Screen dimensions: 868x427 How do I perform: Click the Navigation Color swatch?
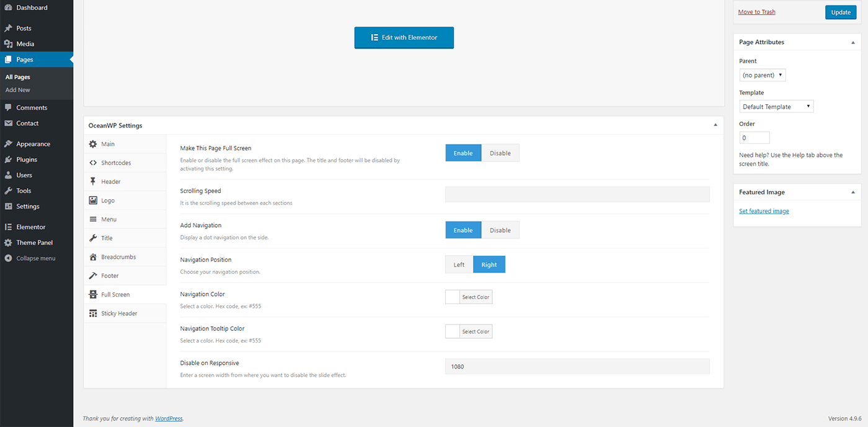pos(453,297)
